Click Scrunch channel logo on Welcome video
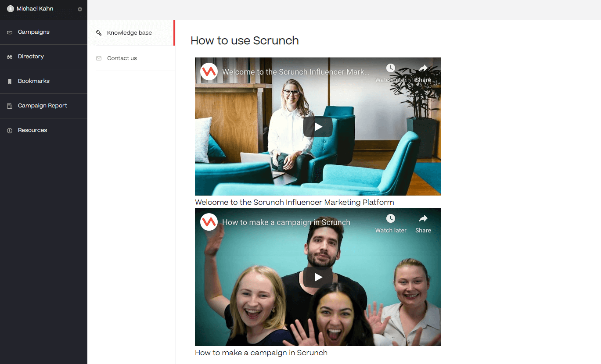601x364 pixels. [209, 71]
